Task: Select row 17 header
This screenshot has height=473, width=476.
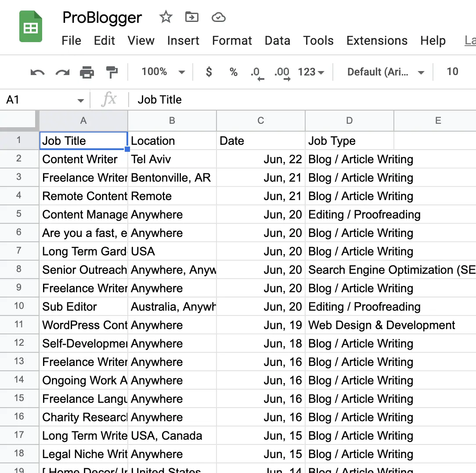Action: tap(19, 435)
